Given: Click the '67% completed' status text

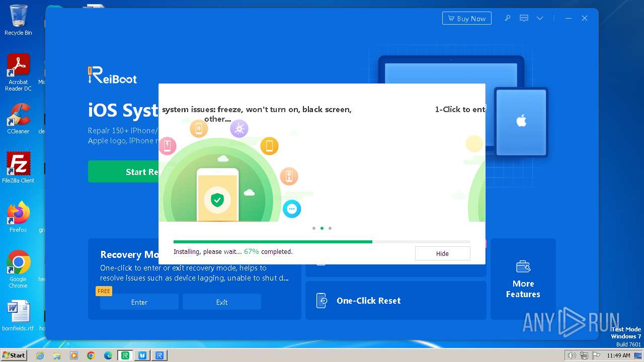Looking at the screenshot, I should [x=268, y=251].
